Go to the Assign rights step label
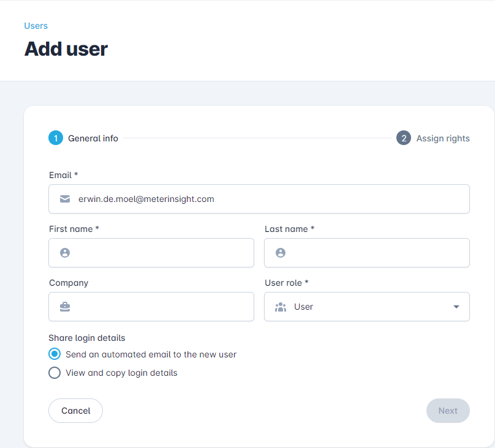495x448 pixels. pyautogui.click(x=443, y=138)
